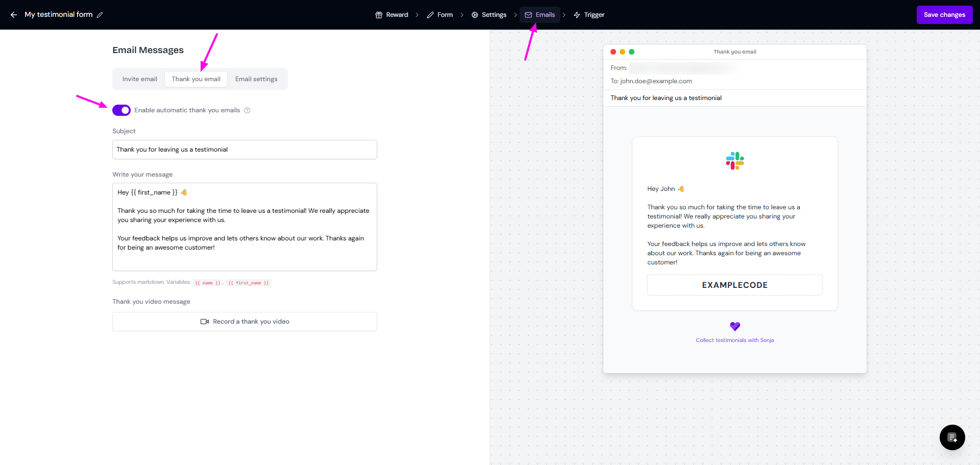Click the Subject input field

point(244,150)
